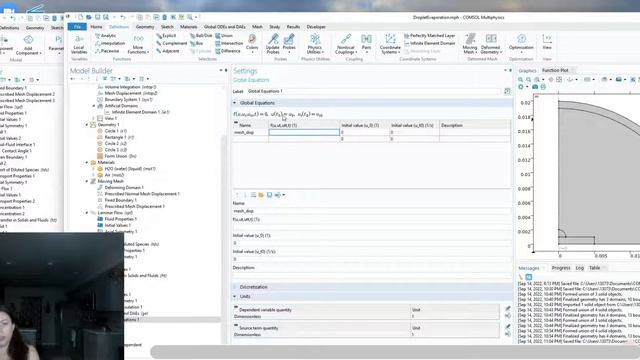Switch to the Results ribbon tab

(x=293, y=27)
